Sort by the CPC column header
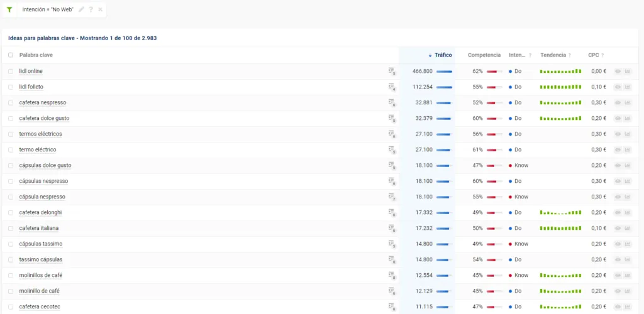Image resolution: width=644 pixels, height=314 pixels. click(593, 55)
